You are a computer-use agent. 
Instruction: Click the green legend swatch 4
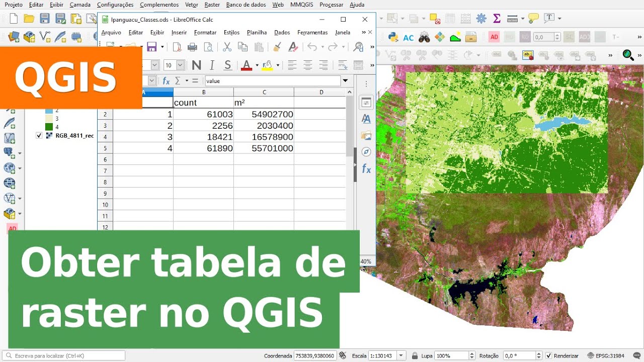[49, 127]
